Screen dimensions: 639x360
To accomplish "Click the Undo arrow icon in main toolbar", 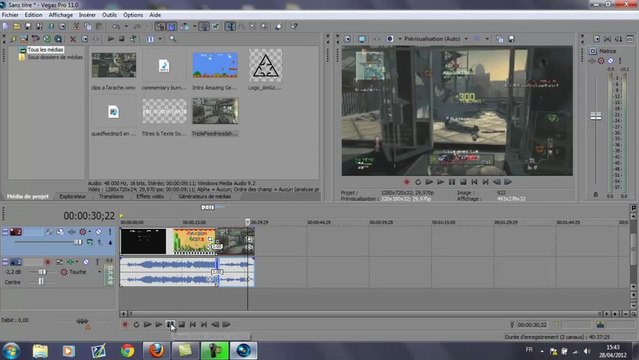I will click(x=116, y=27).
